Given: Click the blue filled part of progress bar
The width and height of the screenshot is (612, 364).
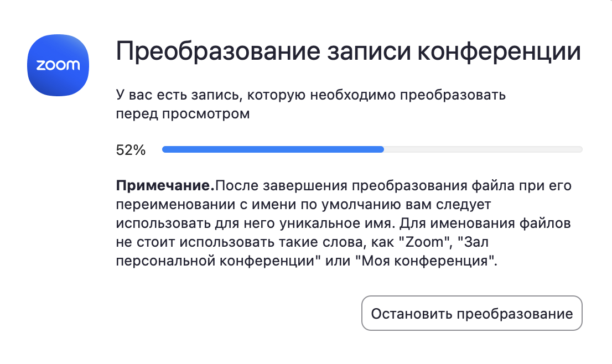Looking at the screenshot, I should point(272,149).
